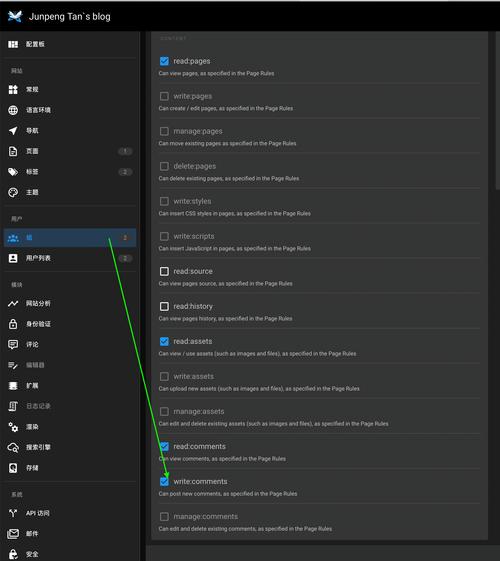
Task: Open the 语言环境 globe icon
Action: point(13,110)
